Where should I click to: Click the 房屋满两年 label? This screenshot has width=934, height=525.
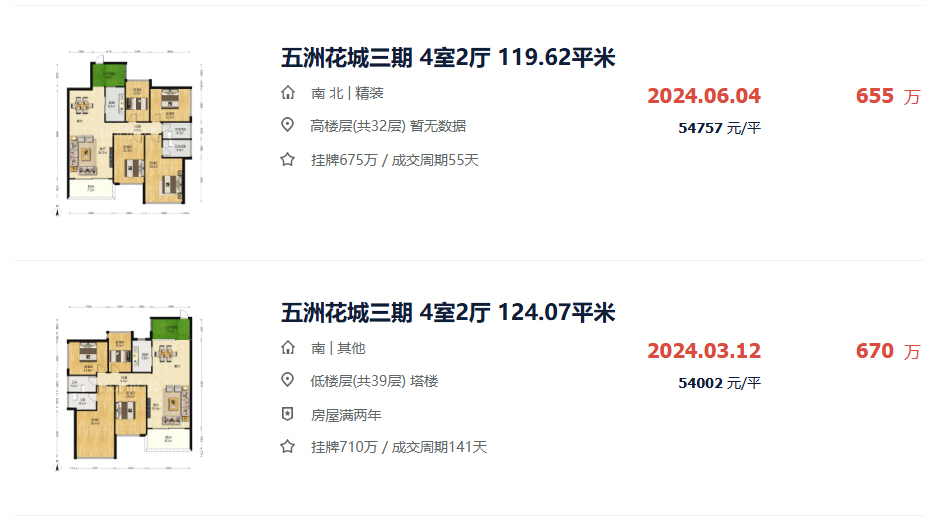pyautogui.click(x=346, y=415)
